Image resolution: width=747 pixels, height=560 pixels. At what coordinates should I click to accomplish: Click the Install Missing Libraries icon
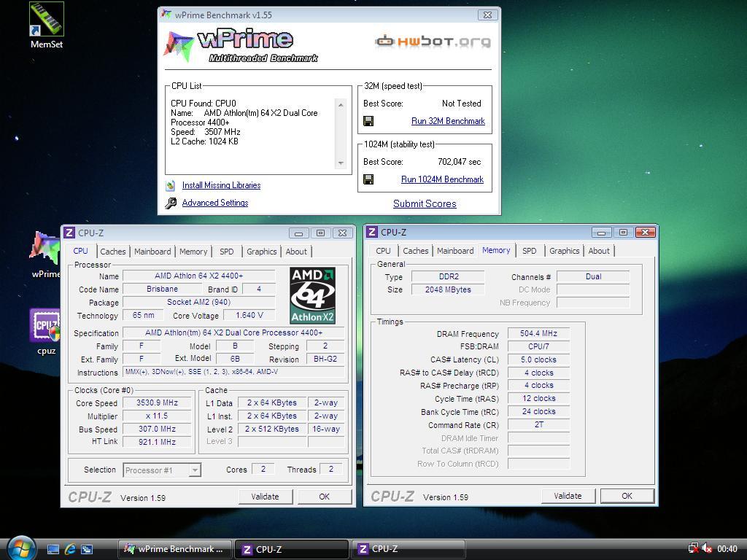click(x=170, y=185)
